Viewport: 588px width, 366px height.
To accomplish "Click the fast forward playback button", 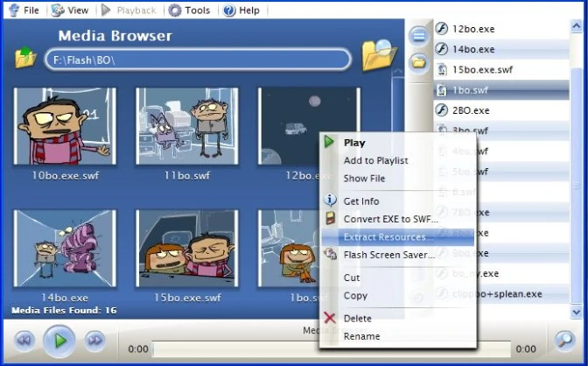I will point(94,341).
